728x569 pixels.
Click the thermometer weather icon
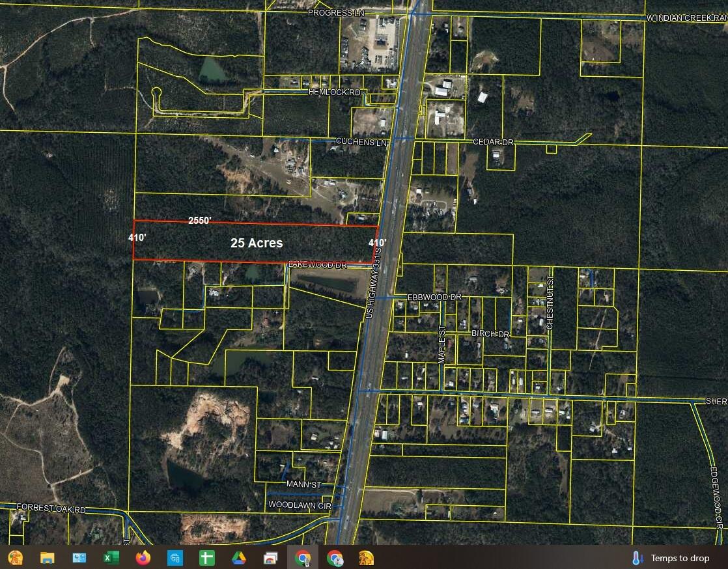pyautogui.click(x=638, y=558)
